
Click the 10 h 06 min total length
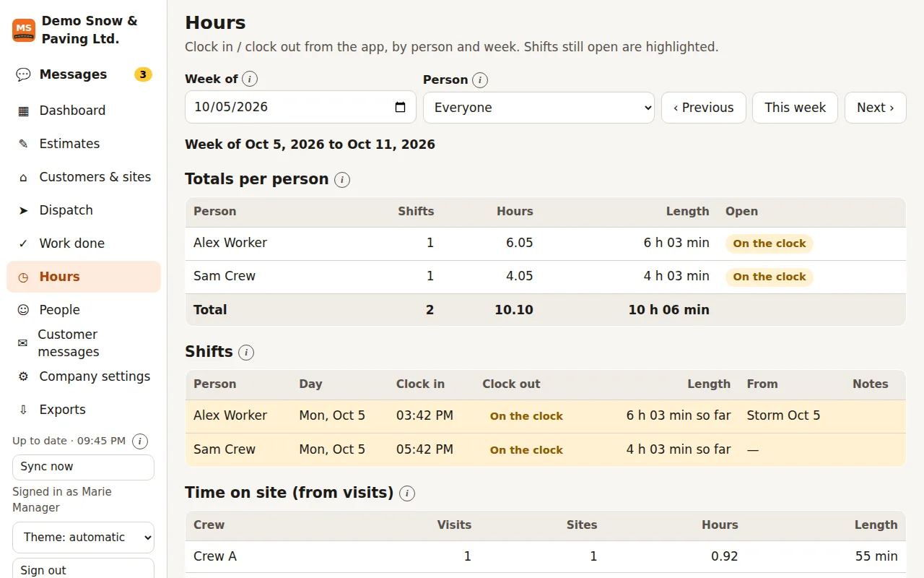click(668, 310)
